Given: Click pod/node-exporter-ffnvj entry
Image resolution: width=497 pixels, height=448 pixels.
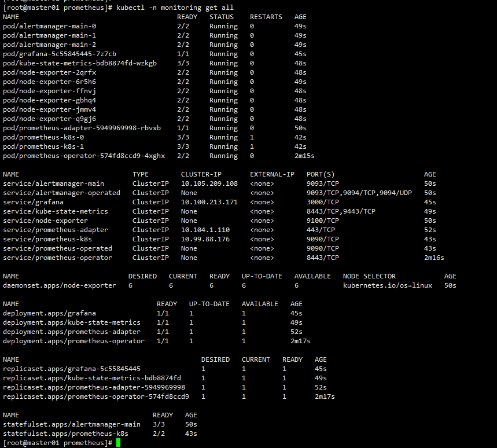Looking at the screenshot, I should tap(49, 91).
